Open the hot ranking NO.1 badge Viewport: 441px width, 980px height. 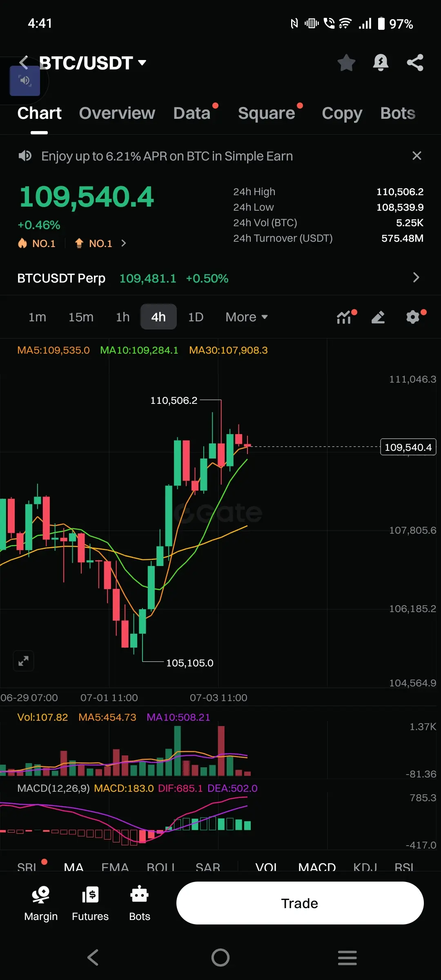point(36,243)
